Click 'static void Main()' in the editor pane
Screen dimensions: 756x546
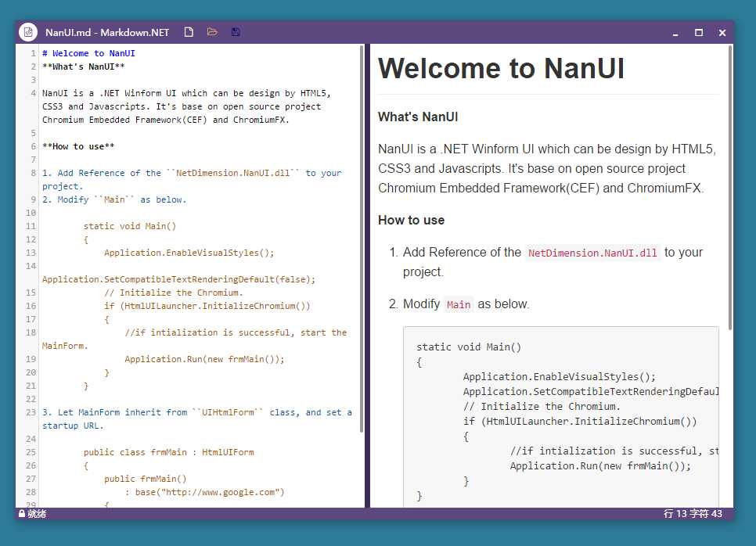pyautogui.click(x=130, y=226)
